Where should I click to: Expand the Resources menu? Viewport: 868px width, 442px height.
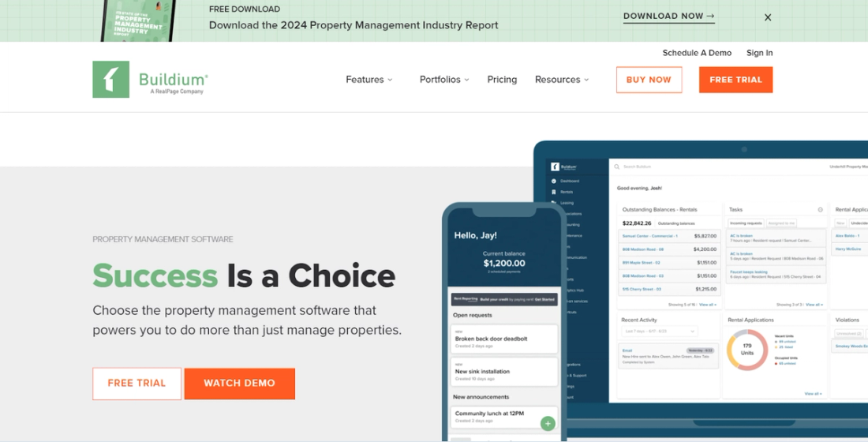pyautogui.click(x=562, y=79)
